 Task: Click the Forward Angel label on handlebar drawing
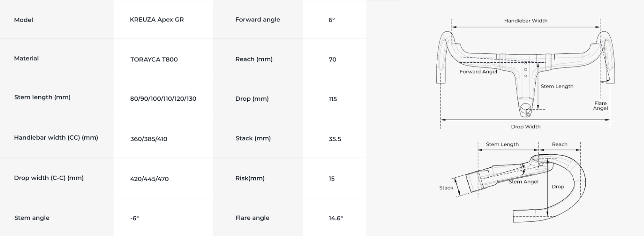478,72
